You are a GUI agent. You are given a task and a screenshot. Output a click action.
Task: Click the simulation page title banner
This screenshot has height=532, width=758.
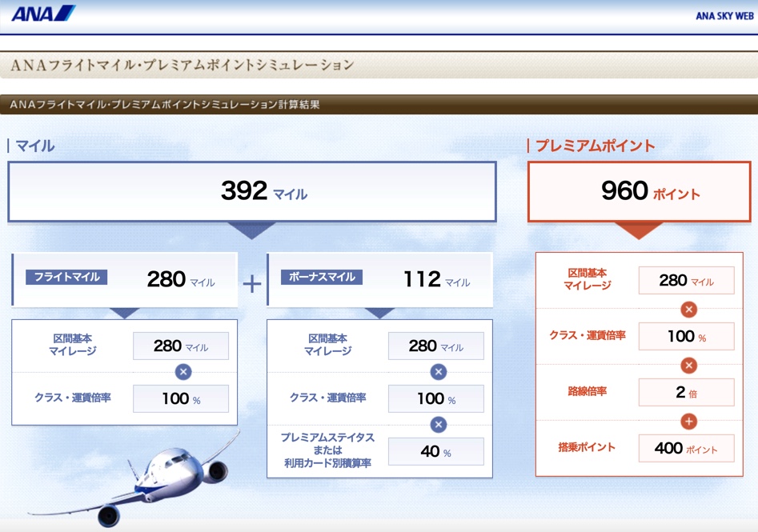379,65
